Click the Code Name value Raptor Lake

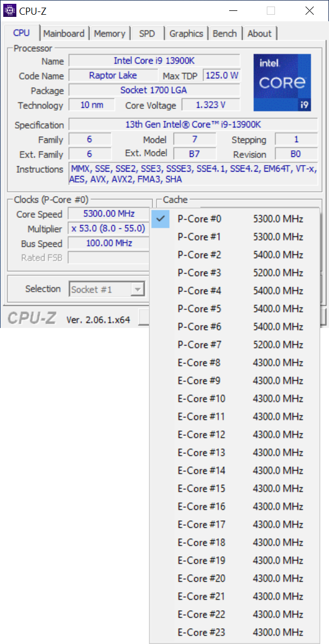pyautogui.click(x=113, y=76)
